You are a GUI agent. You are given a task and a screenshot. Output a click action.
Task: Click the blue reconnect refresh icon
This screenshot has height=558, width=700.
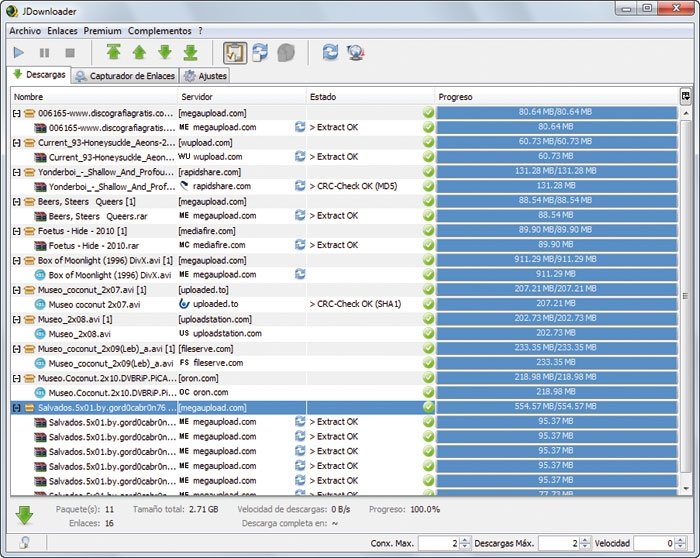pos(330,52)
